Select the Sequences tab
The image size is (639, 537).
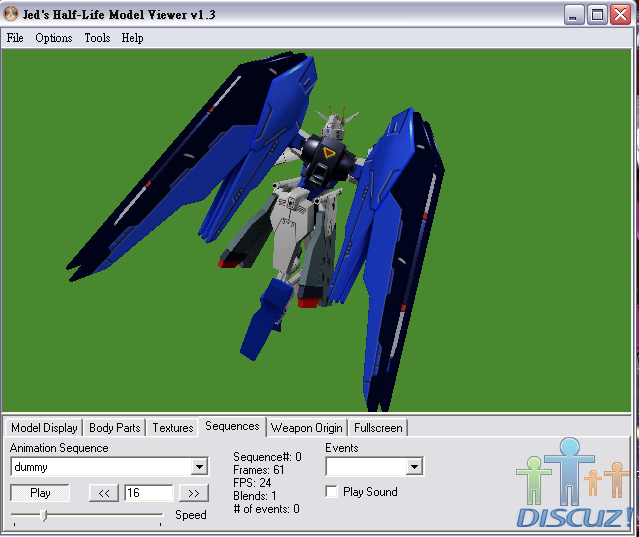232,426
